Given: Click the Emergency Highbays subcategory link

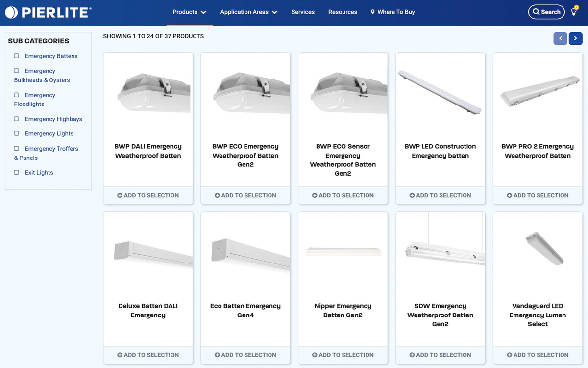Looking at the screenshot, I should click(53, 119).
